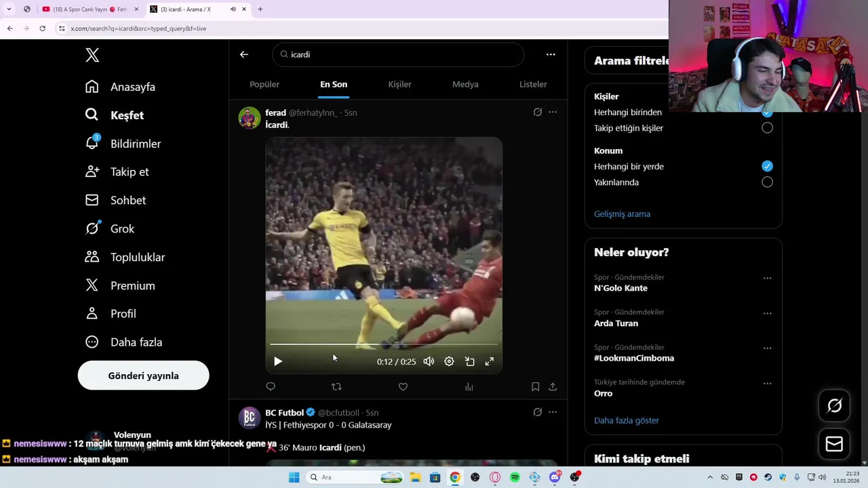This screenshot has height=488, width=868.
Task: Select Herhangi bir yerde location option
Action: [767, 166]
